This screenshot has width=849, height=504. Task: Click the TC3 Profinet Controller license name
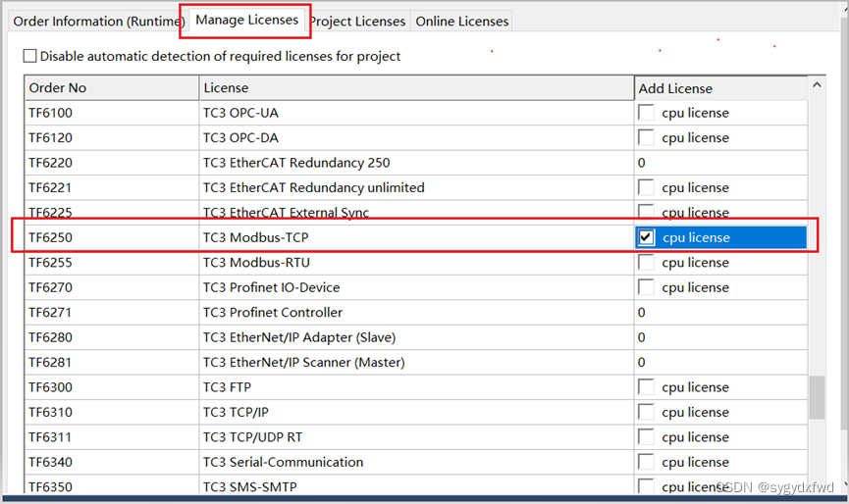click(272, 312)
